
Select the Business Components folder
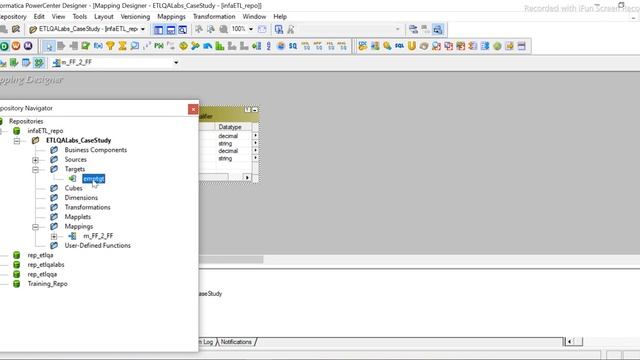tap(96, 150)
